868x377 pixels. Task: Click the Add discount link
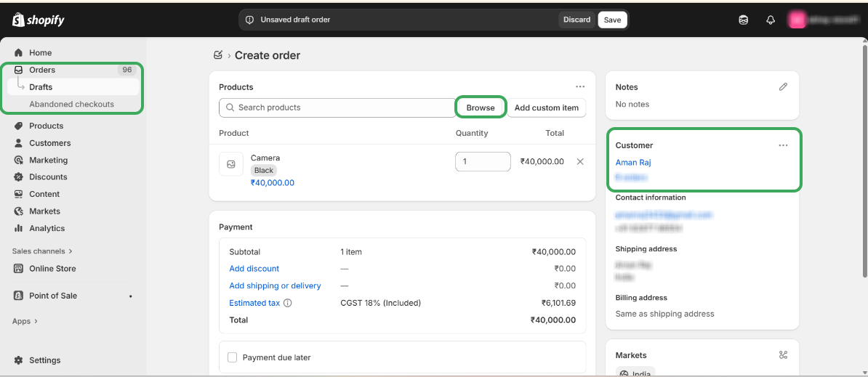point(254,269)
